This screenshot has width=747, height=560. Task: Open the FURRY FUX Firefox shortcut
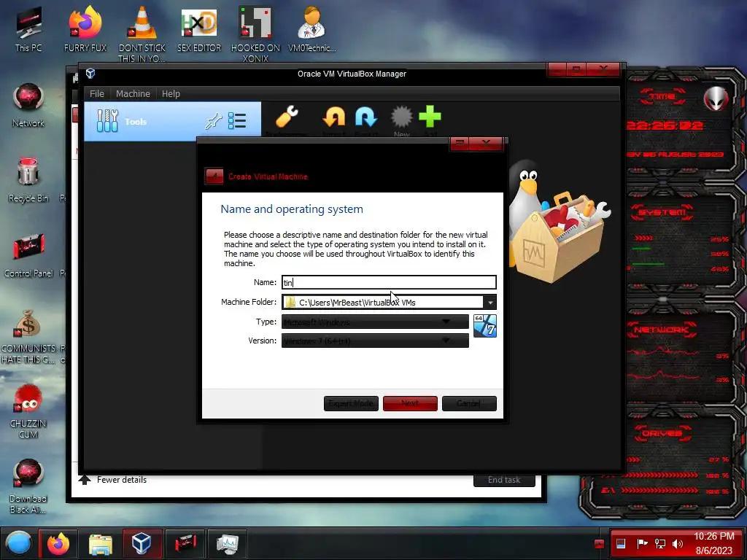(85, 28)
